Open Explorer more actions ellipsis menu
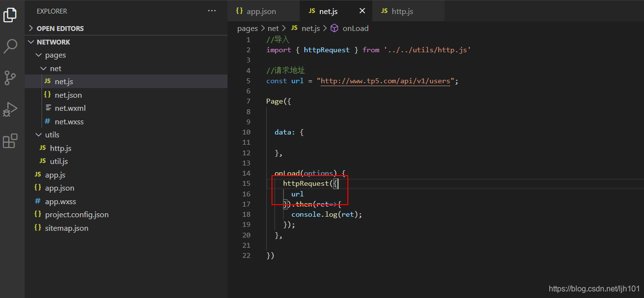644x298 pixels. [x=212, y=11]
